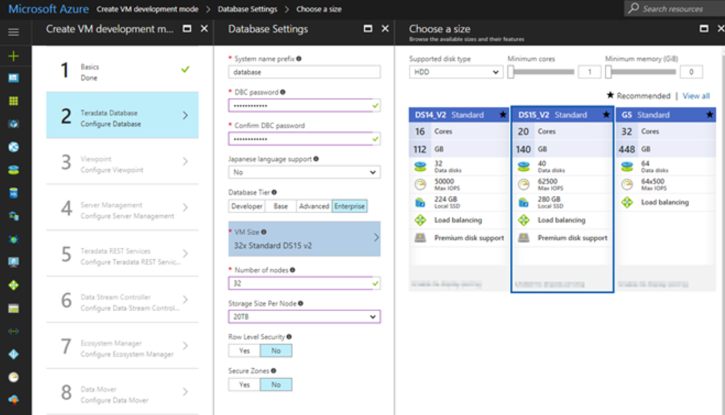Go to Choose a size breadcrumb
Screen dimensions: 725x415
click(x=319, y=9)
